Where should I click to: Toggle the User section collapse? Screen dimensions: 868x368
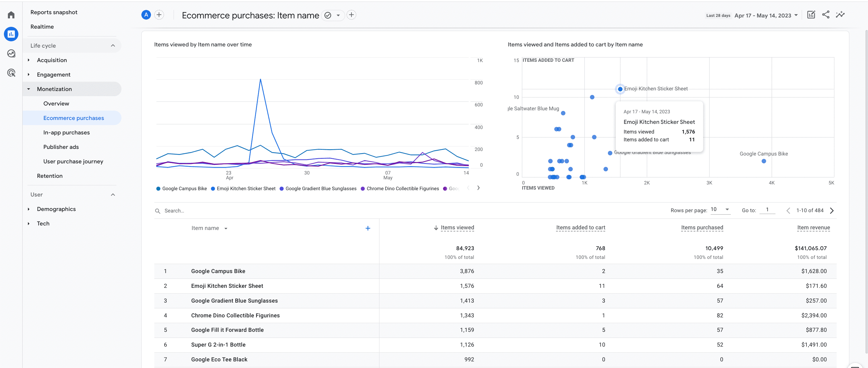[113, 195]
